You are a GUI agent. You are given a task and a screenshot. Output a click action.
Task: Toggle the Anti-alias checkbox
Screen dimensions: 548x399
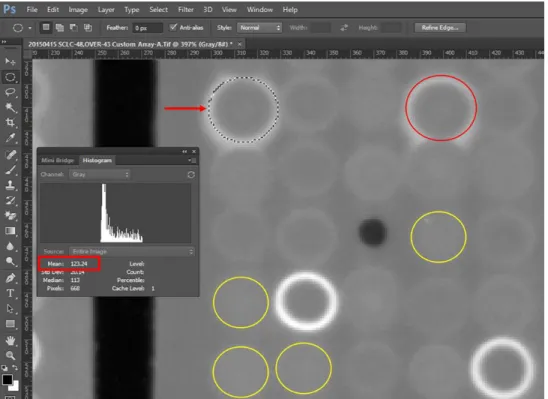click(x=173, y=27)
